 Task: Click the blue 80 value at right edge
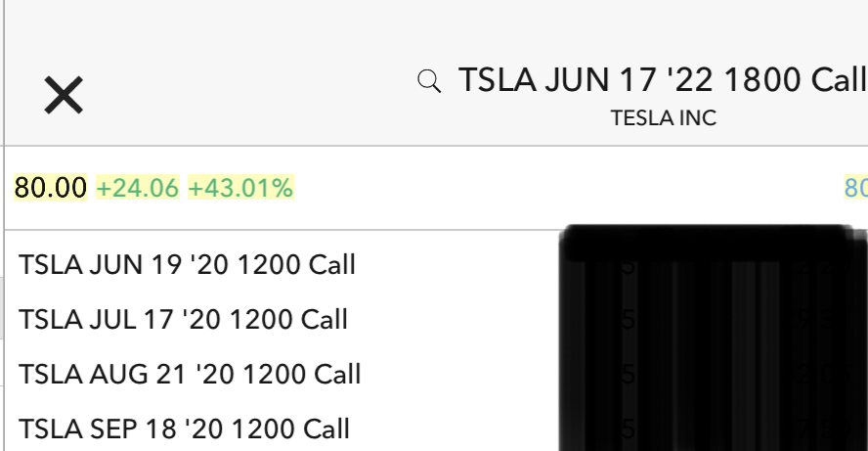pos(855,188)
